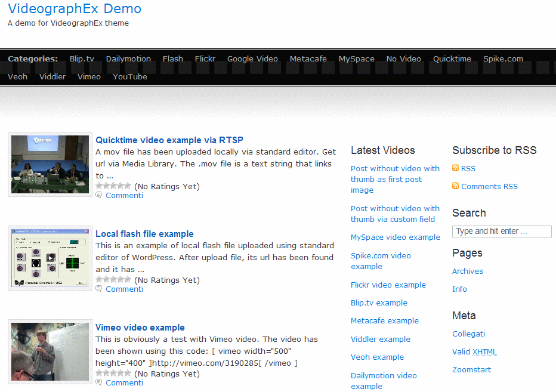Viewport: 556px width, 392px height.
Task: Click the VideographEx Demo site title
Action: point(75,9)
